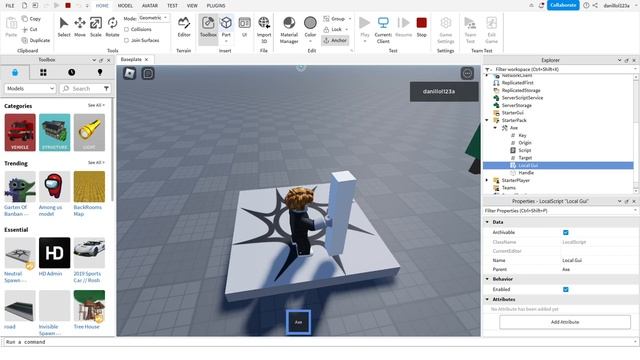This screenshot has height=360, width=640.
Task: Click the Roblox menu icon in viewport
Action: click(130, 73)
